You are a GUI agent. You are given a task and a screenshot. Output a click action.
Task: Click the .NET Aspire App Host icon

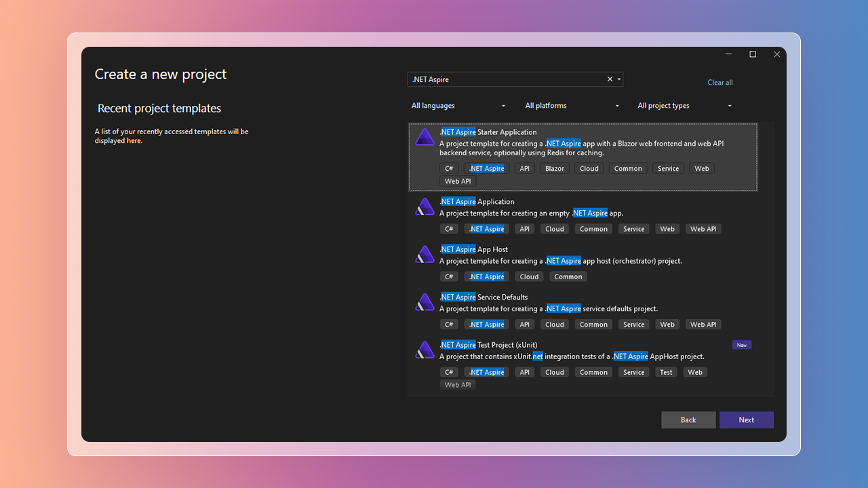click(x=425, y=255)
